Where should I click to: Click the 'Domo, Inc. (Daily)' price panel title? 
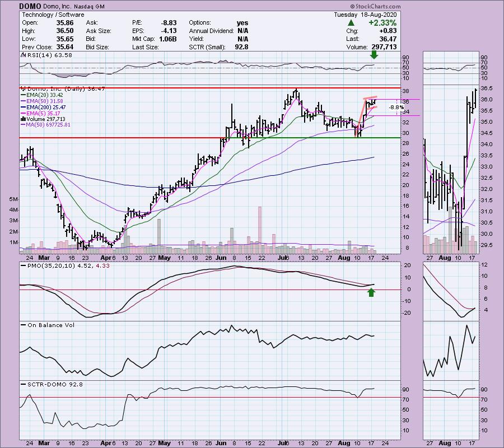55,88
